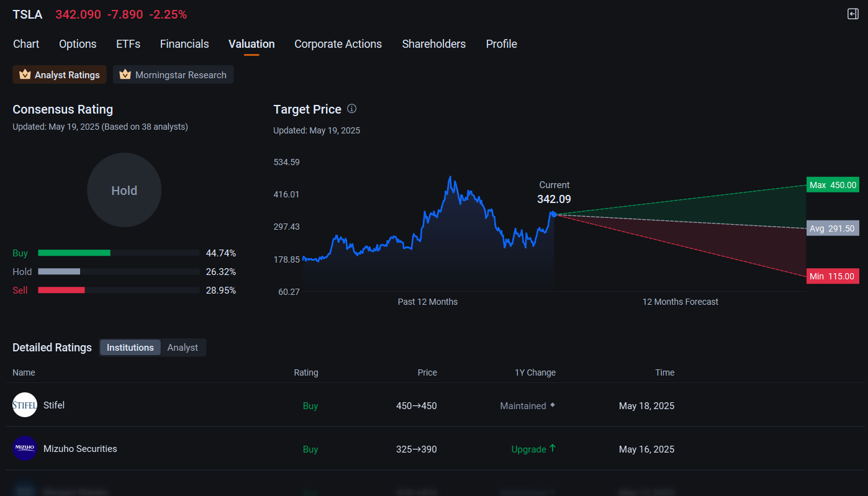Select the Valuation tab
The image size is (868, 496).
251,44
